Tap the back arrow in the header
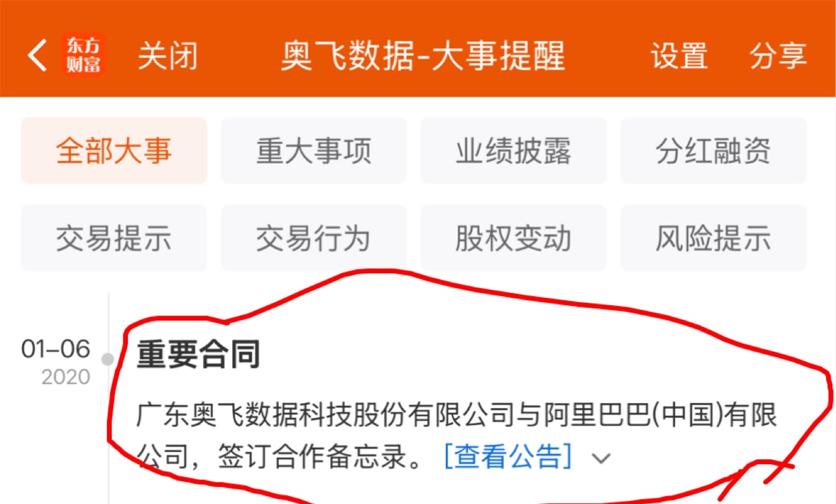The width and height of the screenshot is (836, 504). (37, 56)
